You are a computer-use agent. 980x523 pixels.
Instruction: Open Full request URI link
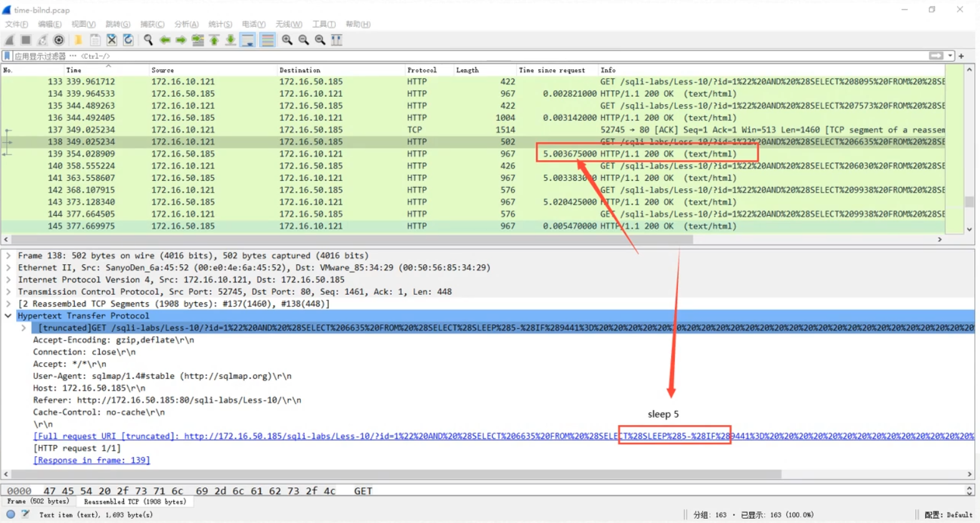503,436
